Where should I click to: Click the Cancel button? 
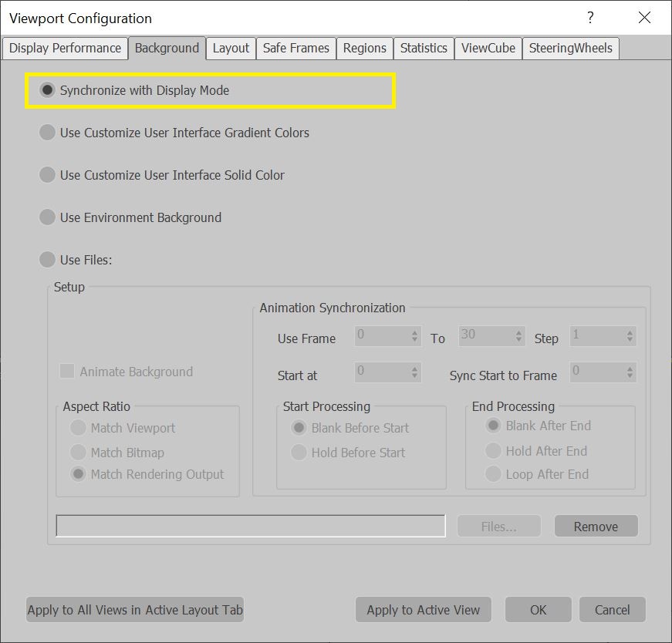(613, 610)
